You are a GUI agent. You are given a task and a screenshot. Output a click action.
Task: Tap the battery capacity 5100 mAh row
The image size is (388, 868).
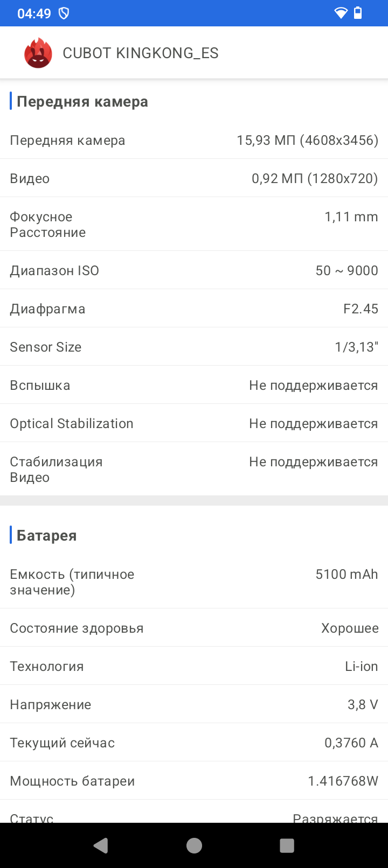tap(194, 582)
